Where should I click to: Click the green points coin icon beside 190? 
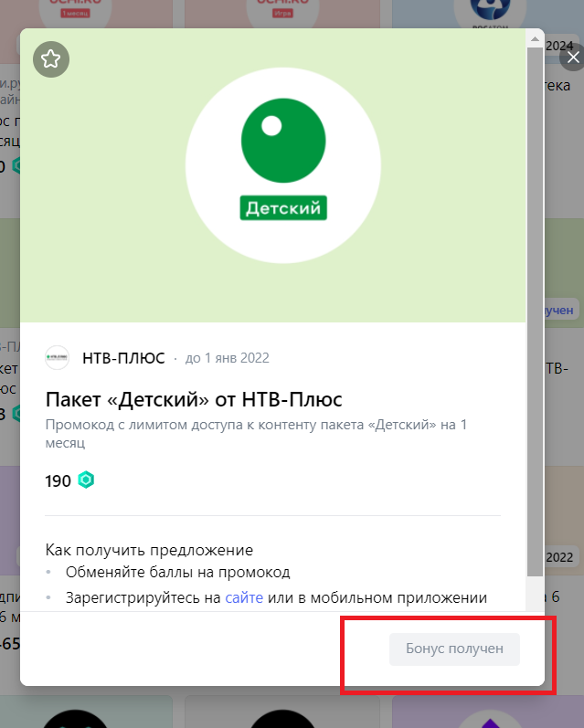pos(86,480)
